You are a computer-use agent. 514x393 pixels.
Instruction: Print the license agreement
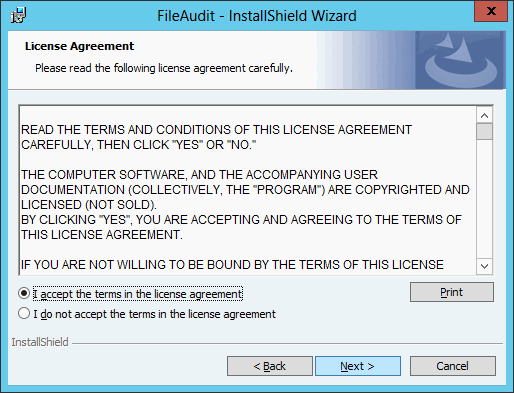tap(452, 292)
